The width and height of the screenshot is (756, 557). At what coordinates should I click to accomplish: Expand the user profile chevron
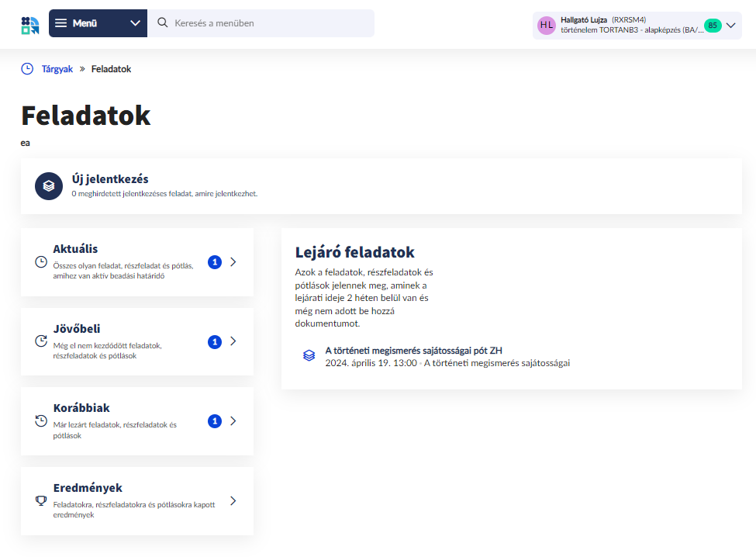tap(730, 25)
